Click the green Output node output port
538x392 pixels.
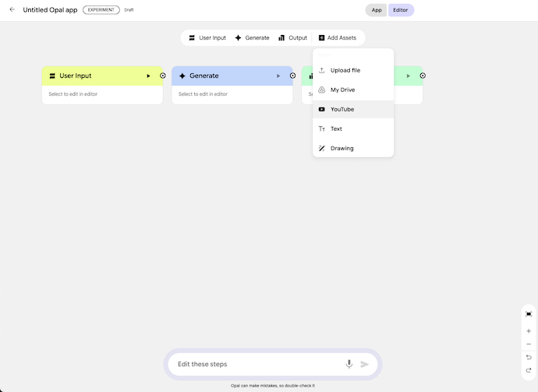click(423, 76)
